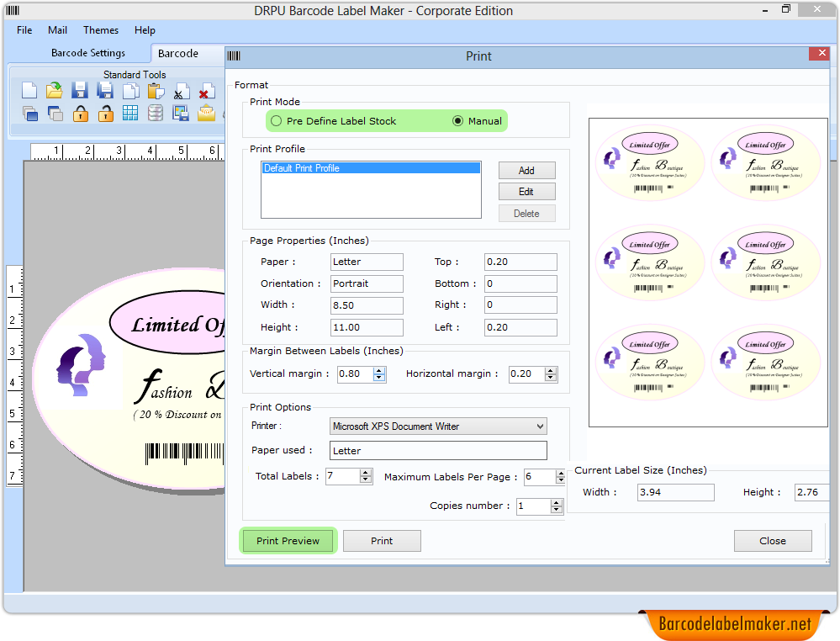The width and height of the screenshot is (840, 641).
Task: Delete using the red X page icon
Action: 207,91
